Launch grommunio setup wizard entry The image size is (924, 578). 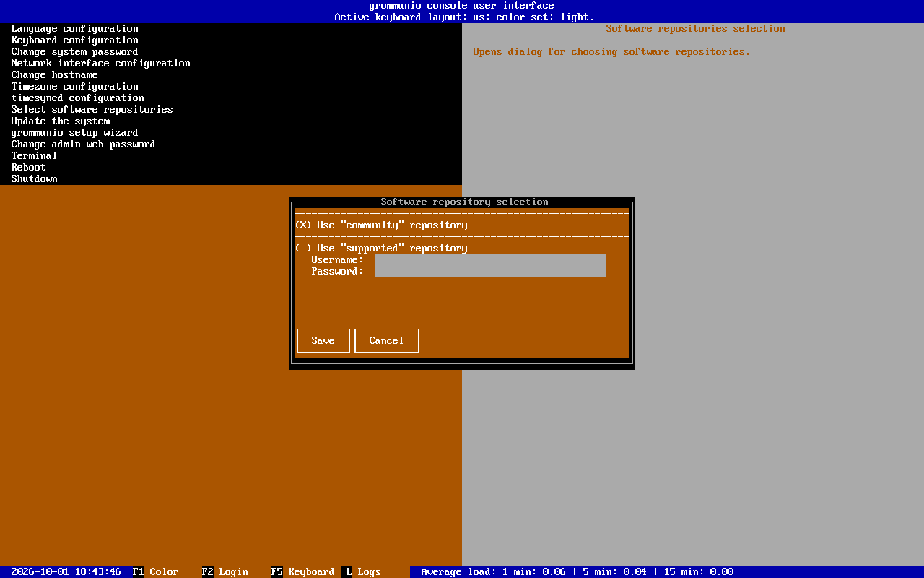75,133
